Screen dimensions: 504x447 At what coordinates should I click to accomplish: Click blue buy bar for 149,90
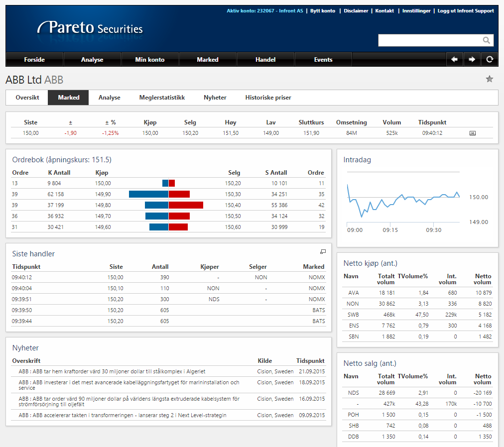click(x=148, y=194)
